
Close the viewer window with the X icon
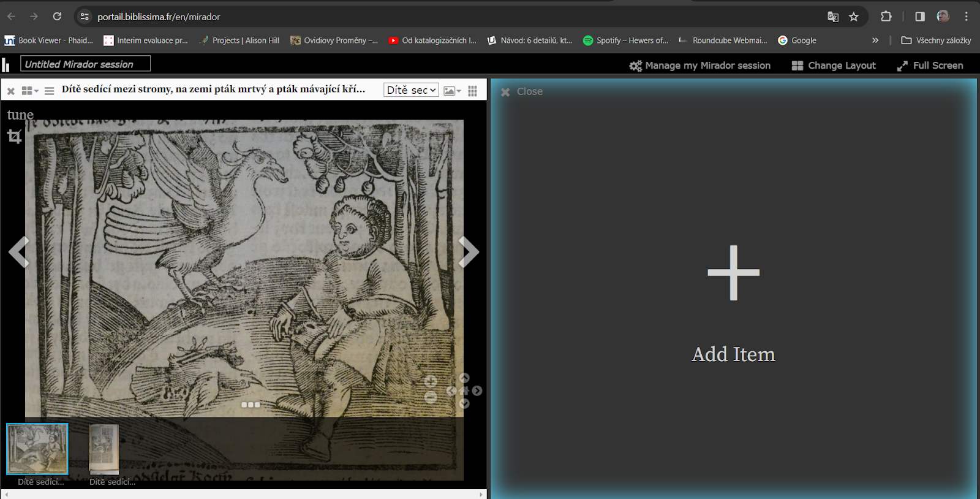pos(11,91)
